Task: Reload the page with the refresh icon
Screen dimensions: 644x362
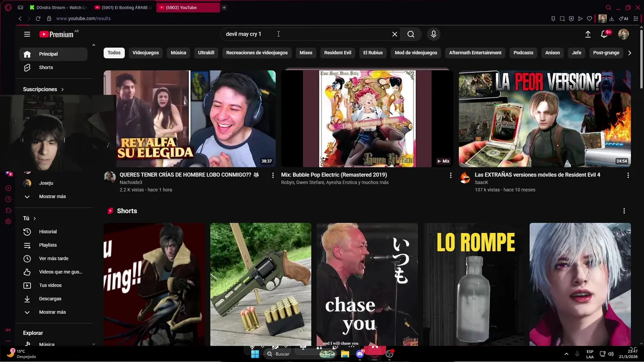Action: pyautogui.click(x=38, y=19)
